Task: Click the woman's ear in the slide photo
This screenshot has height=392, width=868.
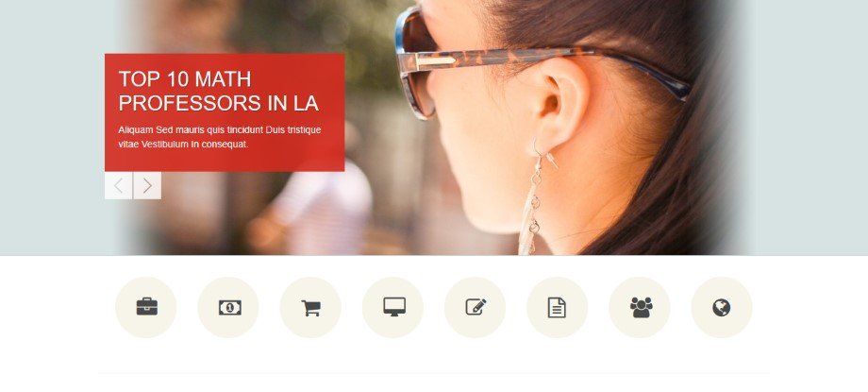Action: coord(559,103)
